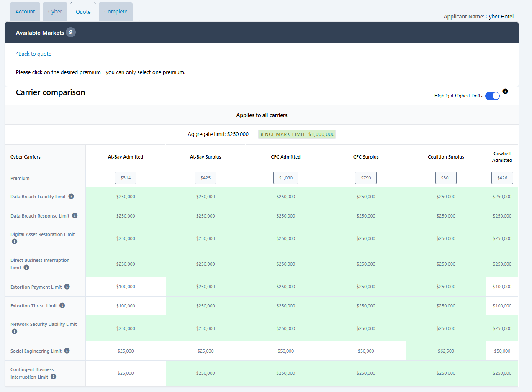Screen dimensions: 532x392
Task: Select At-Bay Surplus $425 premium
Action: 206,178
